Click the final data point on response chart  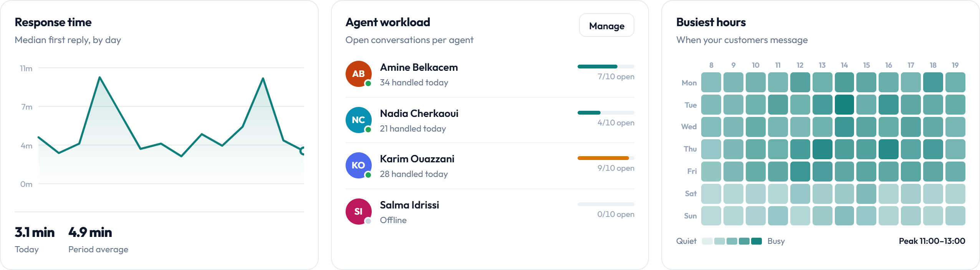click(303, 151)
